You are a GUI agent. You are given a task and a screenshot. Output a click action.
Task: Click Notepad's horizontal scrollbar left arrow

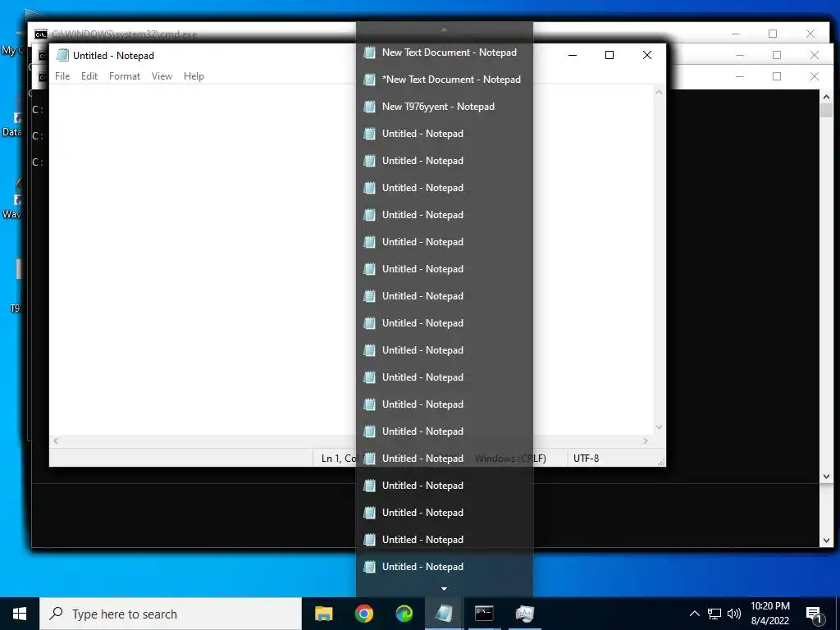click(56, 441)
